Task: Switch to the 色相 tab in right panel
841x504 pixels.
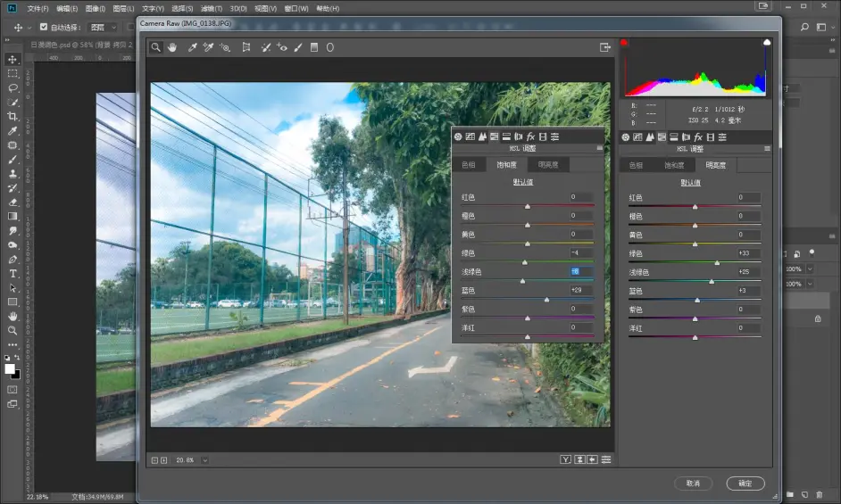Action: point(636,165)
